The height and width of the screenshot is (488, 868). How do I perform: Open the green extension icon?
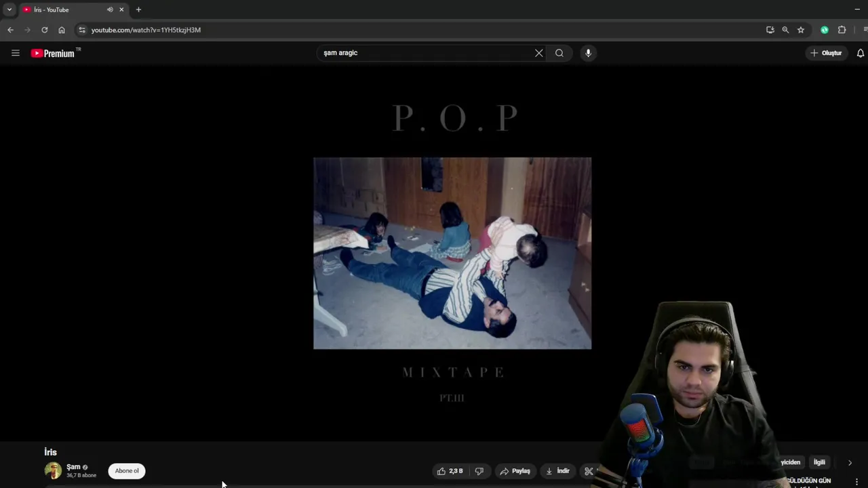[x=825, y=30]
